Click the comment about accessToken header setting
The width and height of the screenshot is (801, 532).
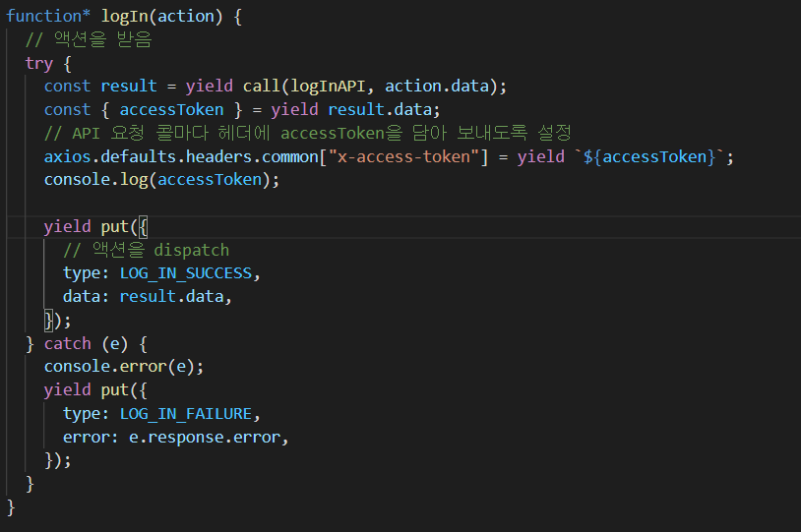click(x=308, y=134)
